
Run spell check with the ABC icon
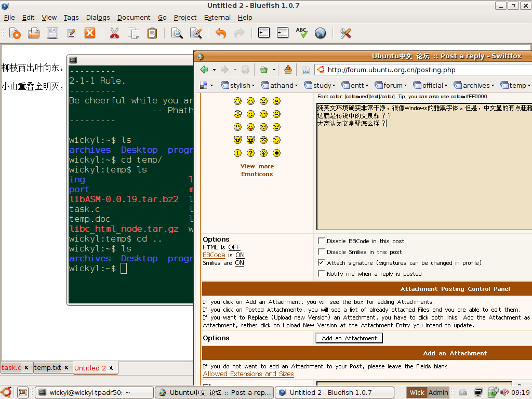(x=301, y=33)
